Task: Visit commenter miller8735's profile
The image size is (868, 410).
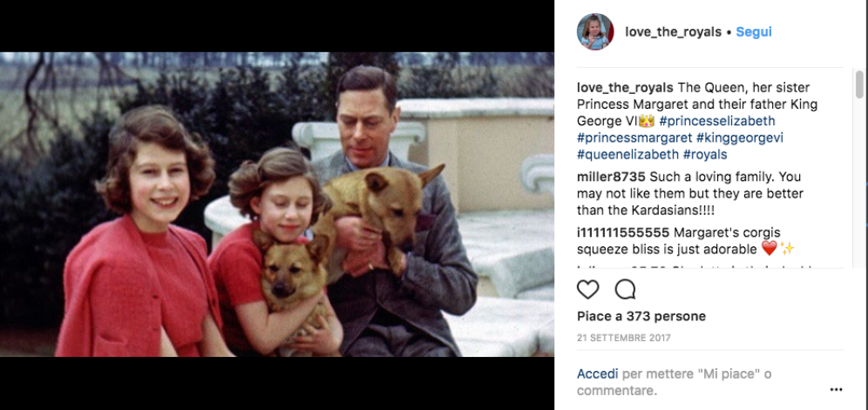Action: tap(611, 177)
